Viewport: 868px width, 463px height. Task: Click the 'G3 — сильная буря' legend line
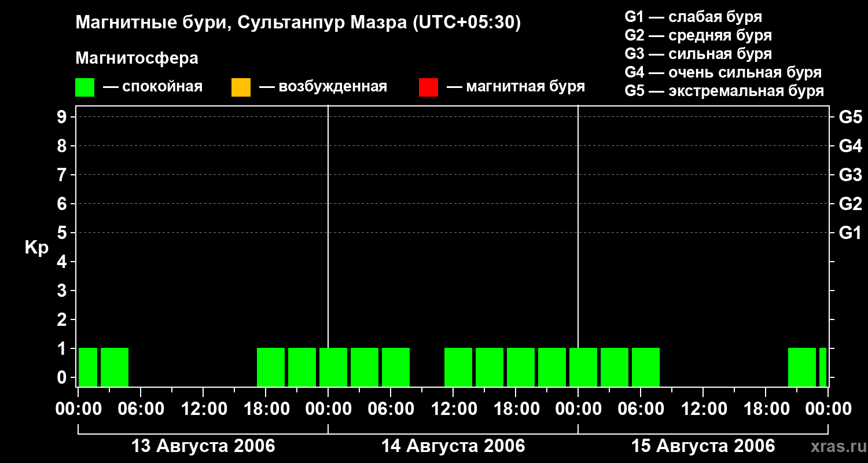pos(698,54)
